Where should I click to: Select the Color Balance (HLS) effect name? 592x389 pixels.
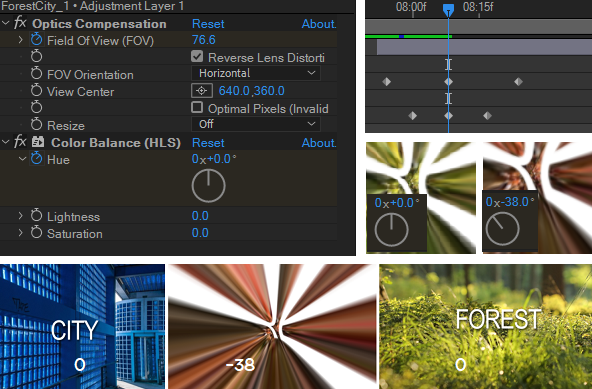coord(116,143)
